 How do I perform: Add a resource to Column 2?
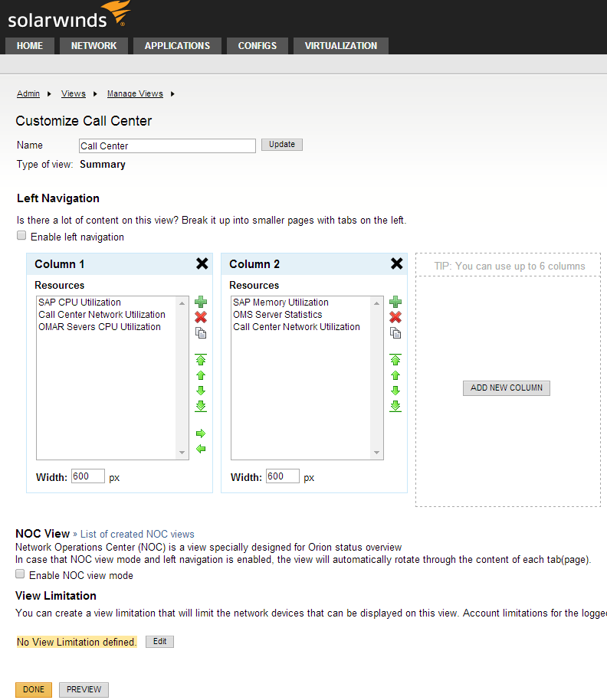[x=395, y=303]
